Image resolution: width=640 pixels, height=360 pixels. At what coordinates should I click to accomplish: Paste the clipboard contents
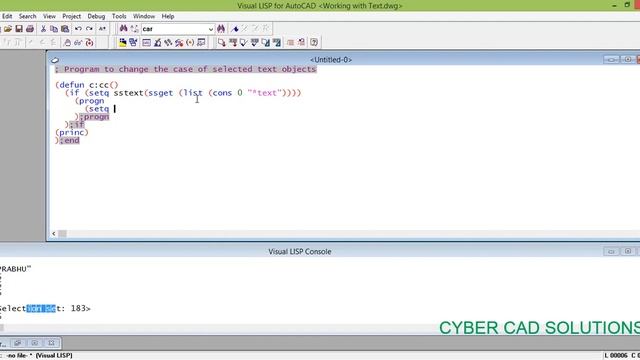[x=65, y=29]
